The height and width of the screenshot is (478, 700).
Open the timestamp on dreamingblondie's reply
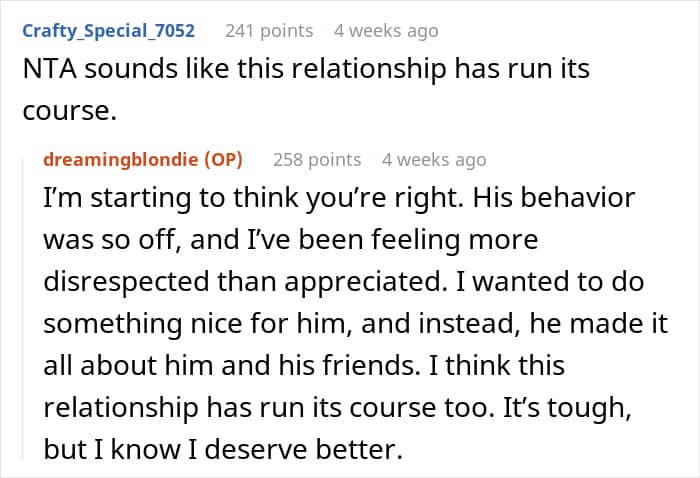[x=434, y=159]
